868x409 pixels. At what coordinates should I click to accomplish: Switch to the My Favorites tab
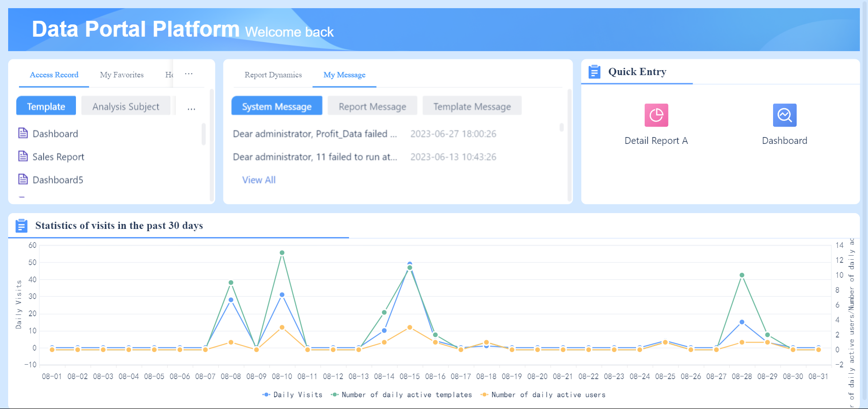pyautogui.click(x=121, y=74)
